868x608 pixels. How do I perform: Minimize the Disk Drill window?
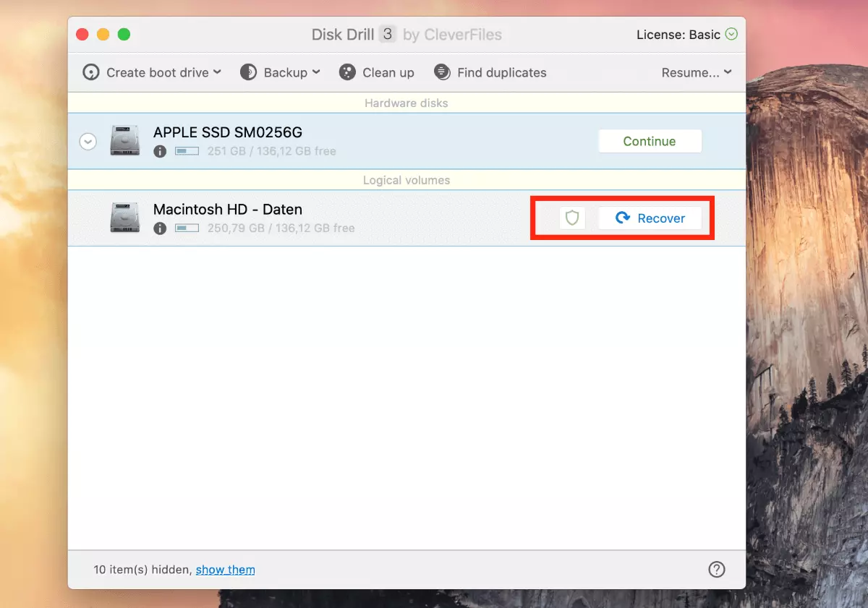pyautogui.click(x=103, y=34)
